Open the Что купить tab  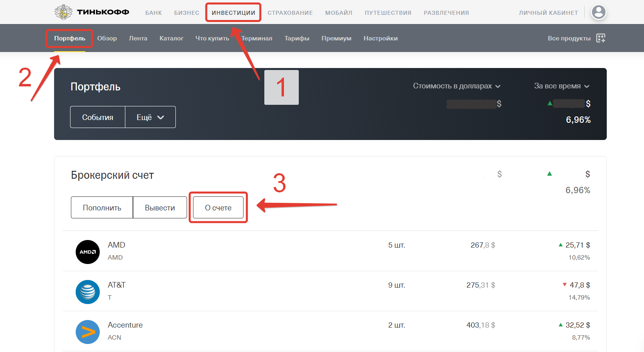coord(212,38)
